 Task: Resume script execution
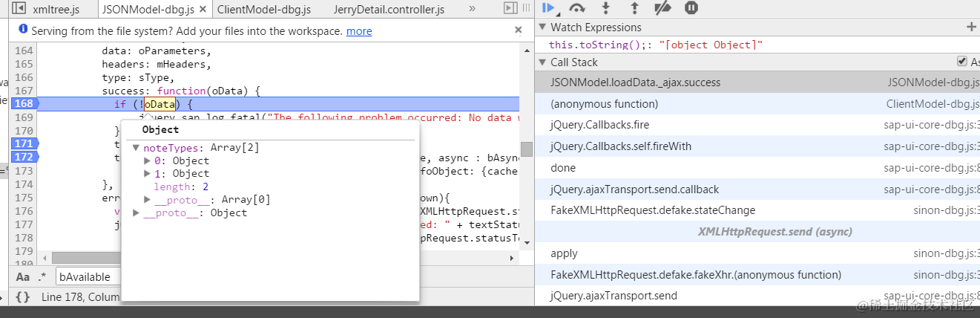[x=548, y=8]
